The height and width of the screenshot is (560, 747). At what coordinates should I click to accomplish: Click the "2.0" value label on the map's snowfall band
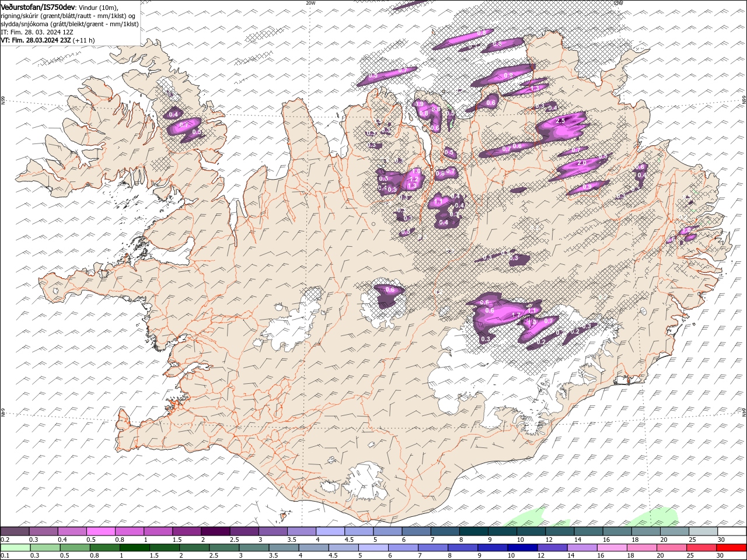coord(581,163)
